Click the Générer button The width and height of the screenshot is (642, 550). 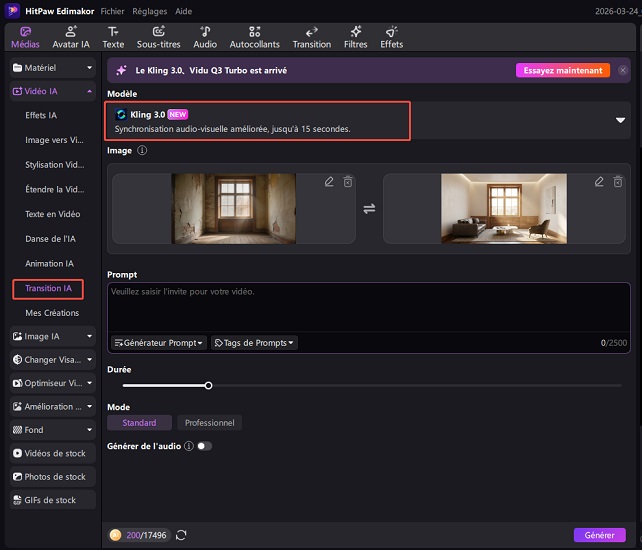click(599, 536)
